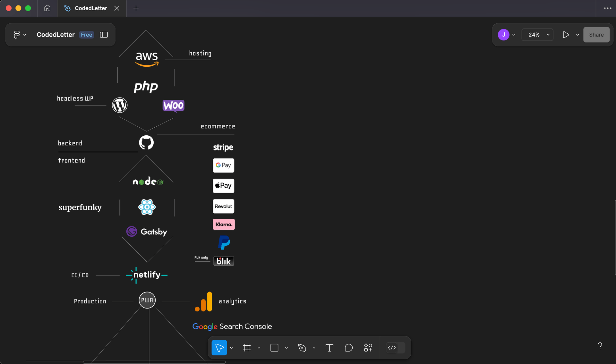This screenshot has height=364, width=616.
Task: Expand the Move tool options chevron
Action: pos(231,348)
